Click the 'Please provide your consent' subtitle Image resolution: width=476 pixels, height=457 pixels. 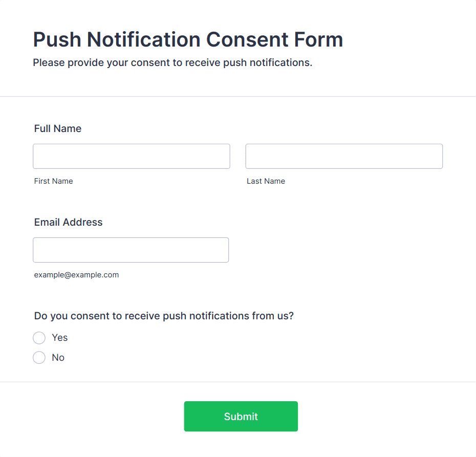[x=172, y=63]
